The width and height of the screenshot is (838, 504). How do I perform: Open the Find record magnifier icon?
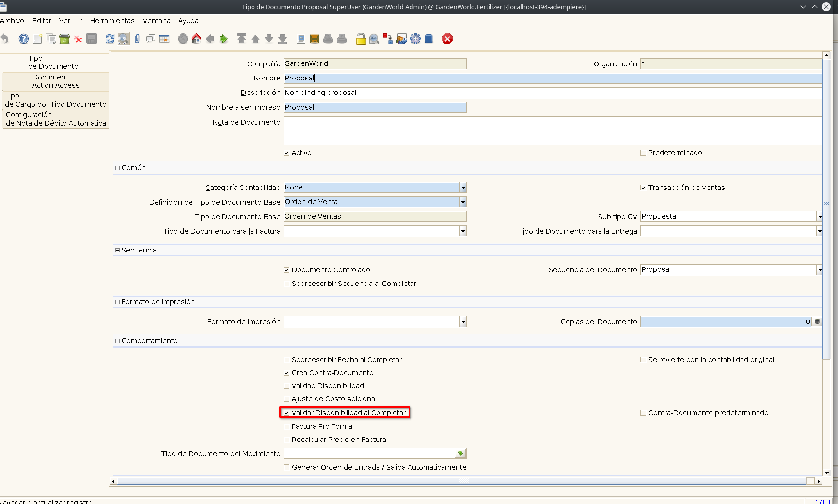[x=124, y=39]
